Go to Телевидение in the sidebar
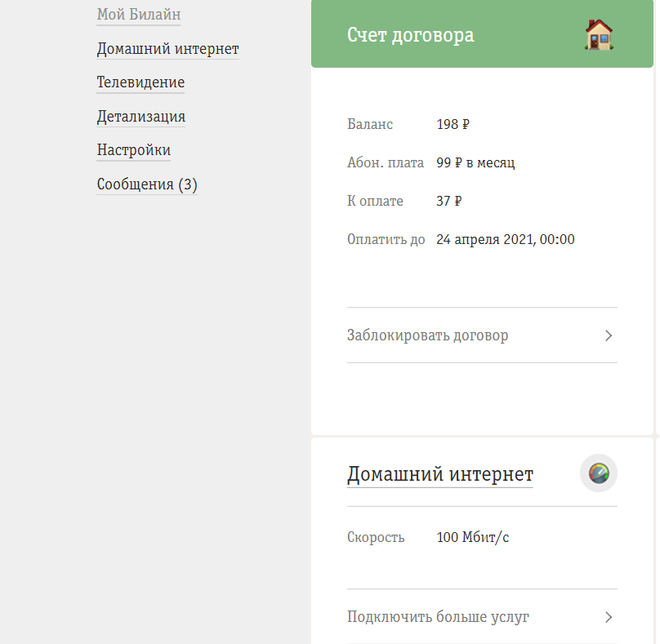Viewport: 660px width, 644px height. point(140,82)
